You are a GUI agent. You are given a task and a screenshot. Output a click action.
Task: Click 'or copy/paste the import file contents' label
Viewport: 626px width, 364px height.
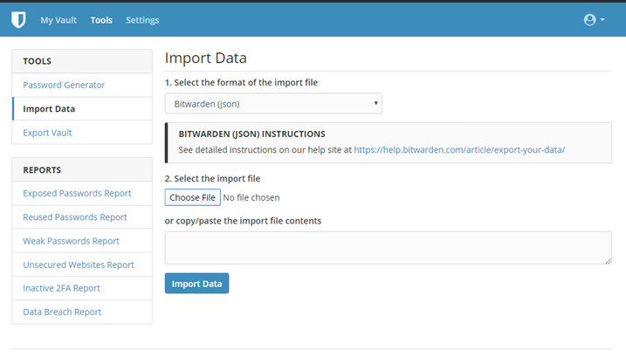(243, 221)
